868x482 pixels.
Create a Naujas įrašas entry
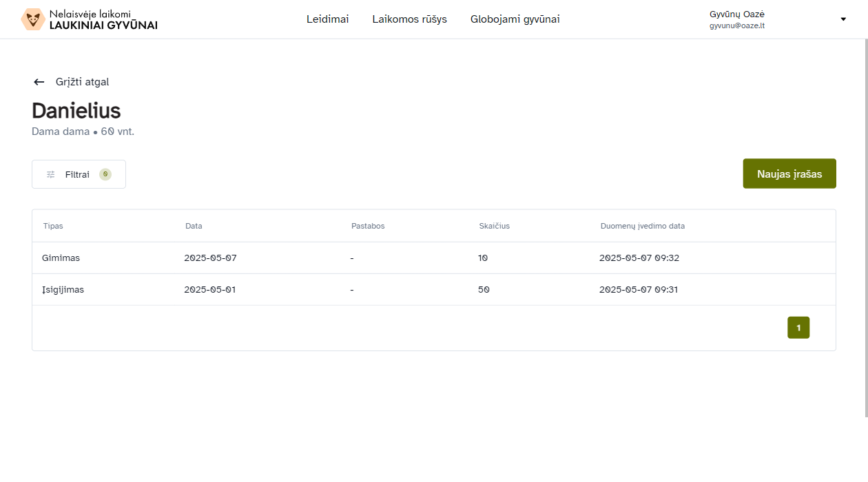coord(789,174)
